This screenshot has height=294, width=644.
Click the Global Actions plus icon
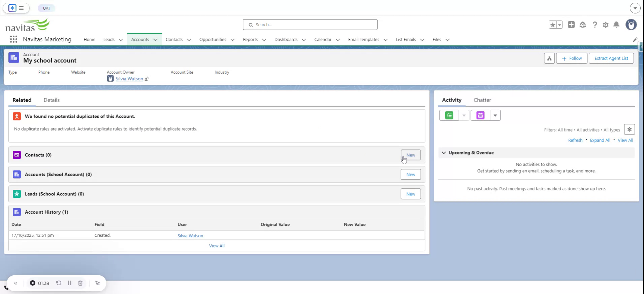pos(571,25)
